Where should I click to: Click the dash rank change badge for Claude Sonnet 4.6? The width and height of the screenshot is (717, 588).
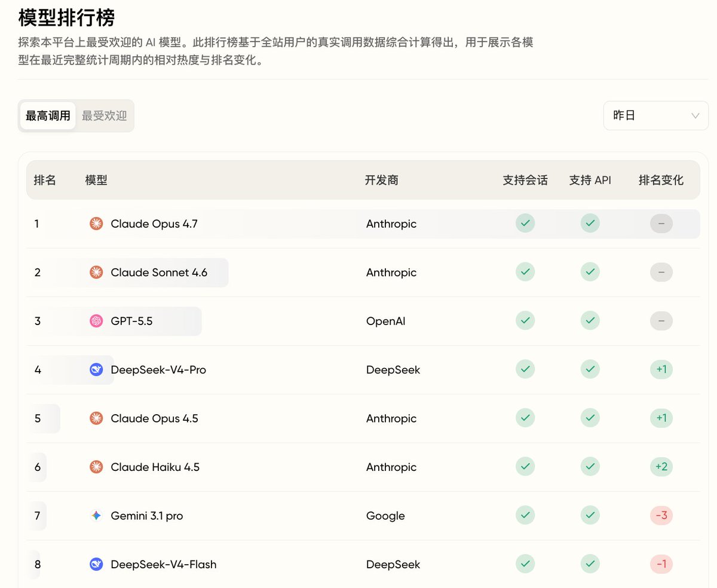(661, 272)
